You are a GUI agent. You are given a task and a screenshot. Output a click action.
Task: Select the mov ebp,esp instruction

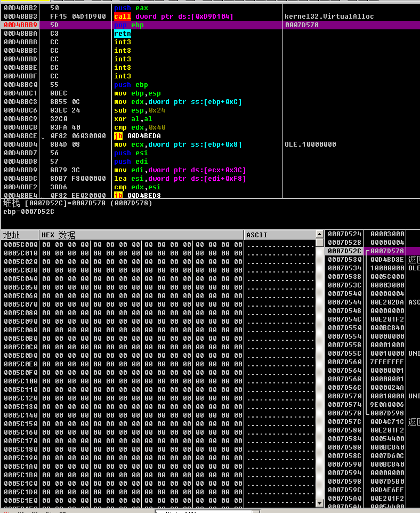point(138,93)
